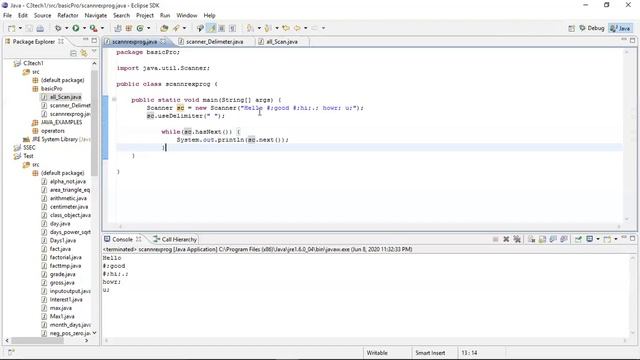Minimize the Package Explorer view
Screen dimensions: 640x360
(x=86, y=40)
